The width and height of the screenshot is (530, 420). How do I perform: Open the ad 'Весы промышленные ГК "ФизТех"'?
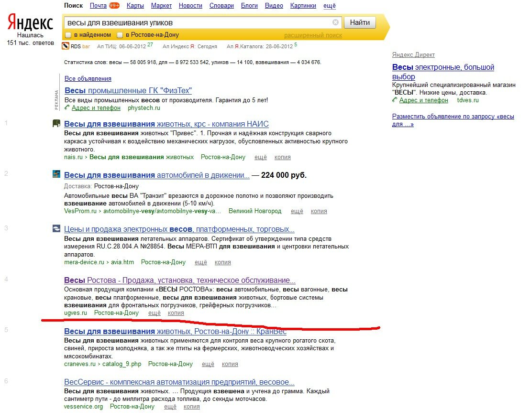[128, 90]
